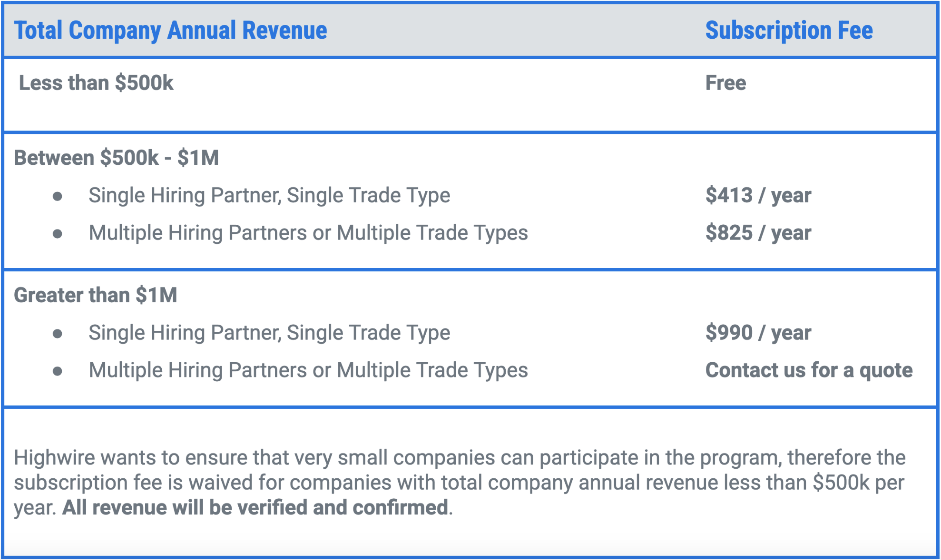Click the Total Company Annual Revenue header
941x560 pixels.
[x=170, y=30]
